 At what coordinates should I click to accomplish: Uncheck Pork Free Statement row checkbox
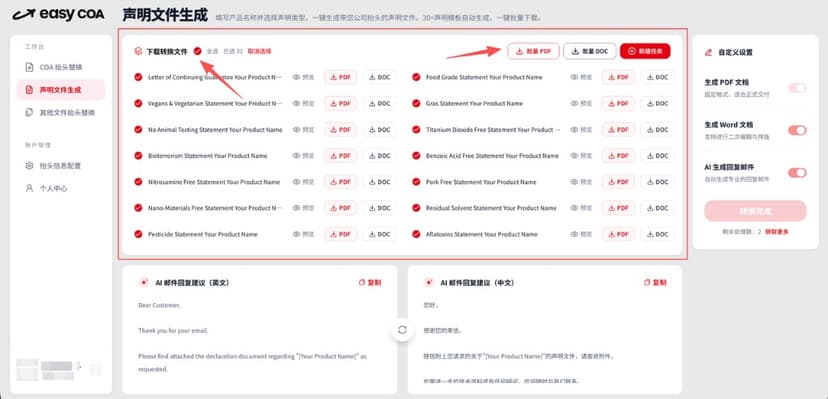416,182
